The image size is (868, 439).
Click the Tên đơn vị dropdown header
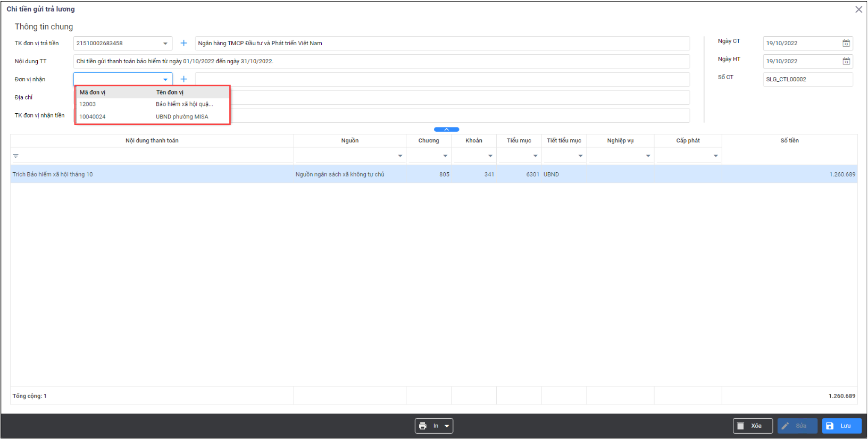pos(170,92)
